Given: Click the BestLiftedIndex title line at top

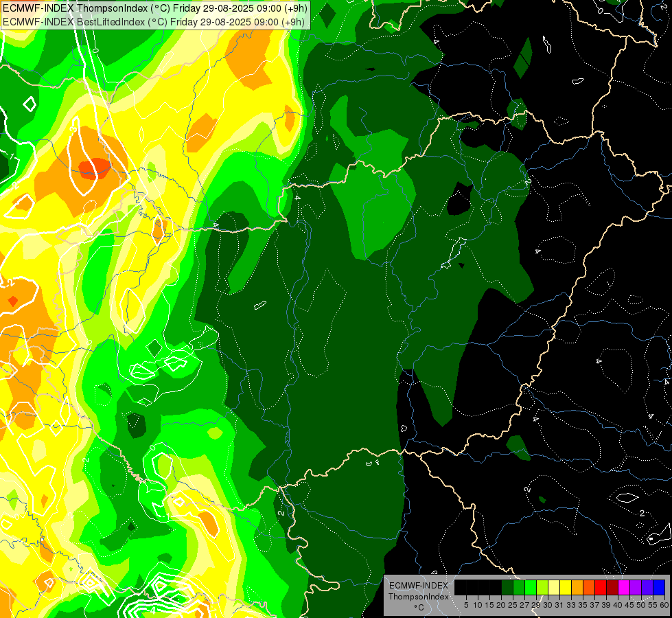Looking at the screenshot, I should [x=154, y=22].
